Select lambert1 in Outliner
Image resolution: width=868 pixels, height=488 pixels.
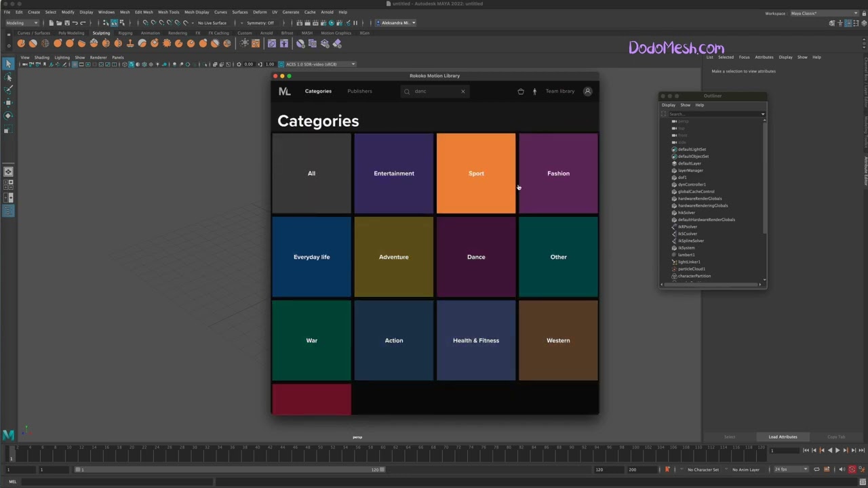point(686,255)
